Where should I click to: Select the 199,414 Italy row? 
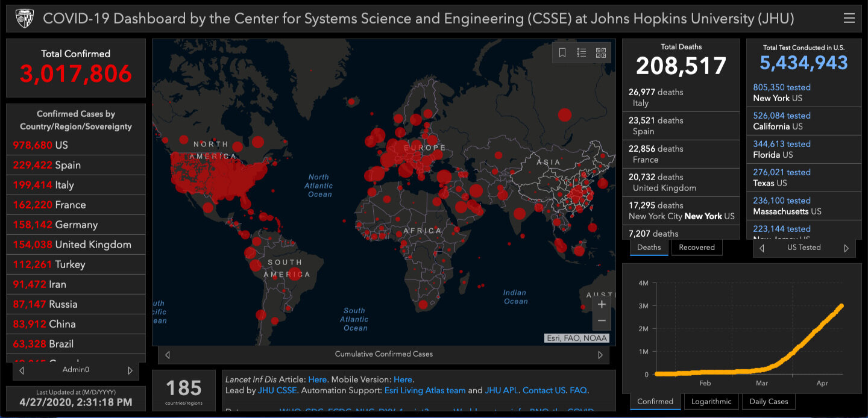76,185
